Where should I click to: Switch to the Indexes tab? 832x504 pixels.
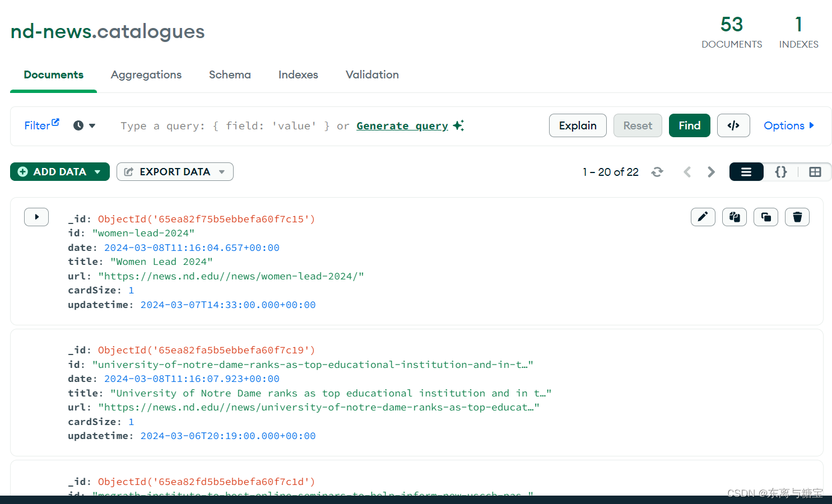coord(298,74)
